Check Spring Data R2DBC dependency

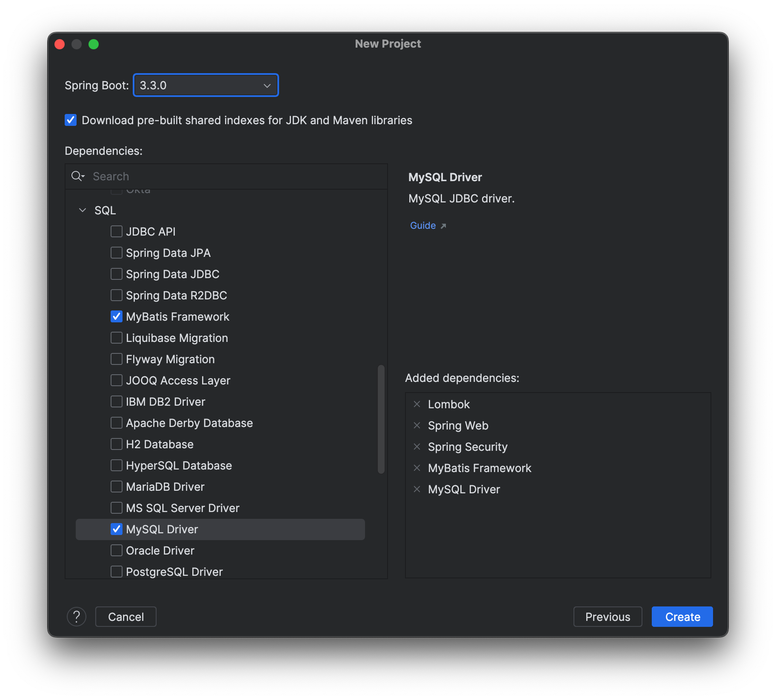click(x=117, y=295)
